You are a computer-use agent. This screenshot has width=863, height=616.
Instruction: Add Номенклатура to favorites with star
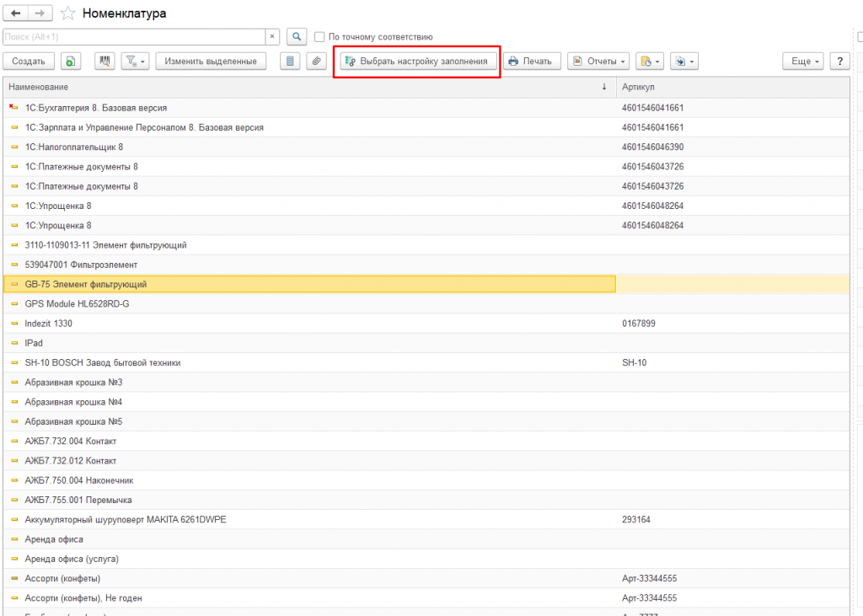pyautogui.click(x=68, y=13)
